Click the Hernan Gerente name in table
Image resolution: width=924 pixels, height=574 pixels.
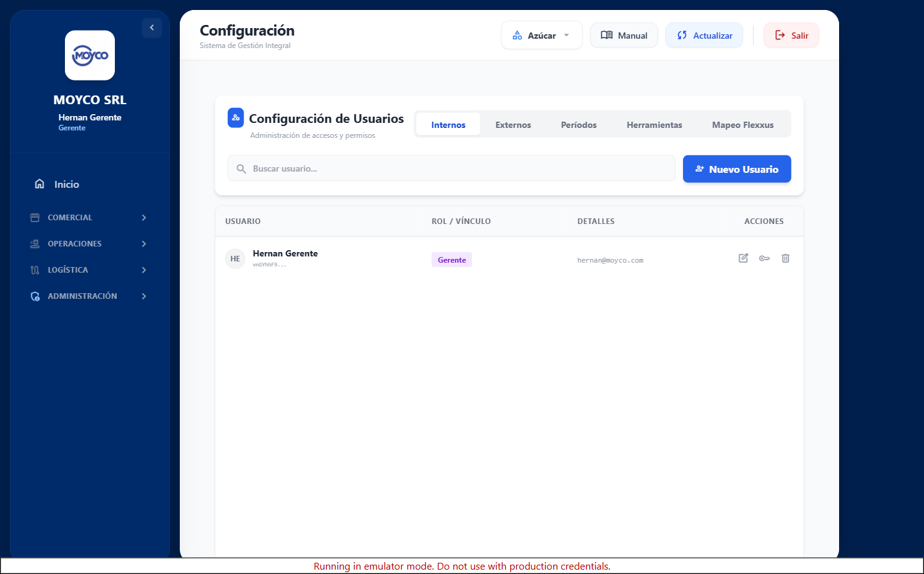285,253
